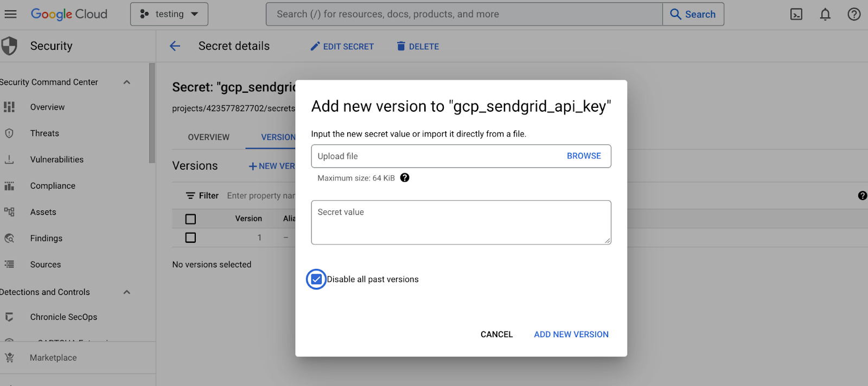Image resolution: width=868 pixels, height=386 pixels.
Task: Cancel the add new version dialog
Action: [496, 334]
